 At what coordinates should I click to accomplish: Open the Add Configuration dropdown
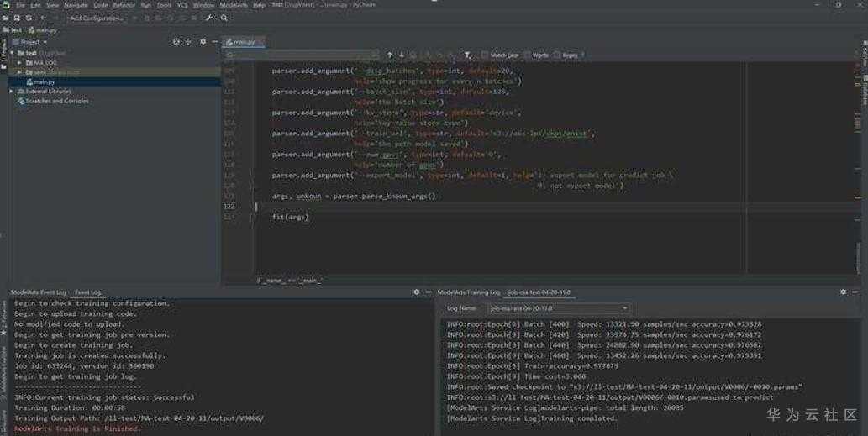point(97,18)
